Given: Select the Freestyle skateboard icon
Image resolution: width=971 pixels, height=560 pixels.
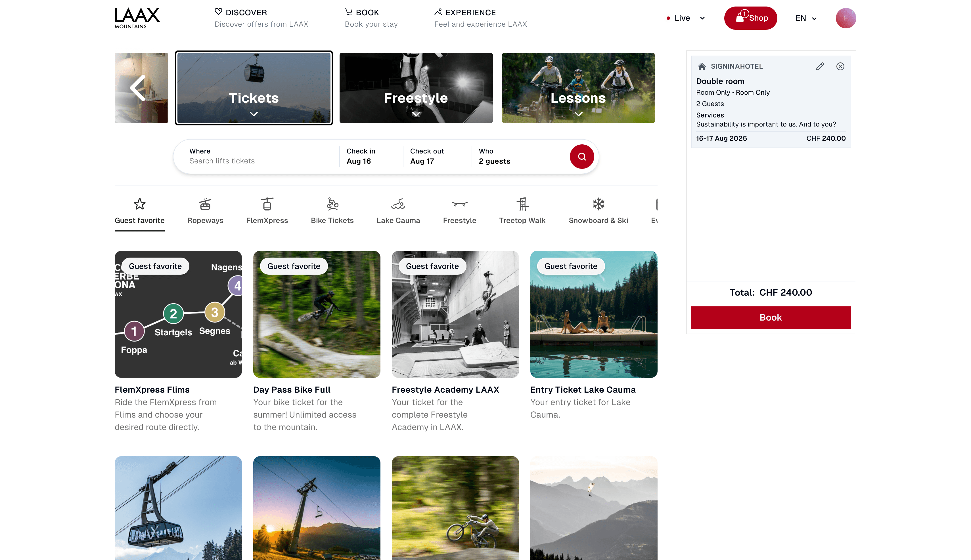Looking at the screenshot, I should pyautogui.click(x=460, y=204).
